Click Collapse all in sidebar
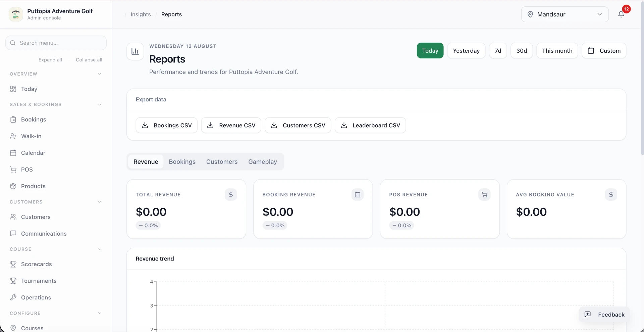The width and height of the screenshot is (644, 332). point(89,60)
